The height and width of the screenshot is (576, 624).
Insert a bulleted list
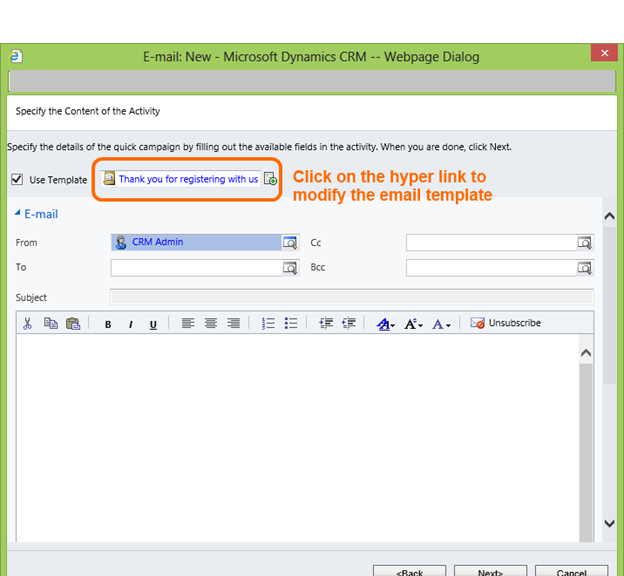coord(291,324)
